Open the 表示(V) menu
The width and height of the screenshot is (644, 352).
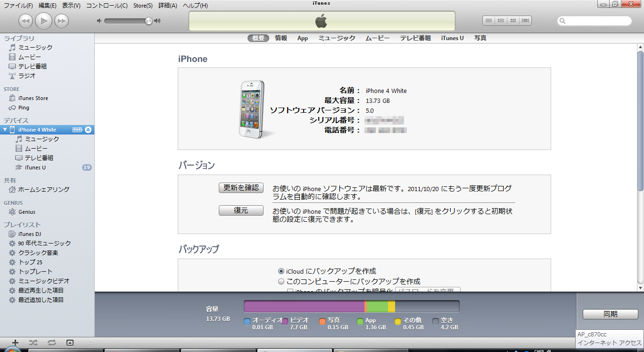(x=71, y=6)
